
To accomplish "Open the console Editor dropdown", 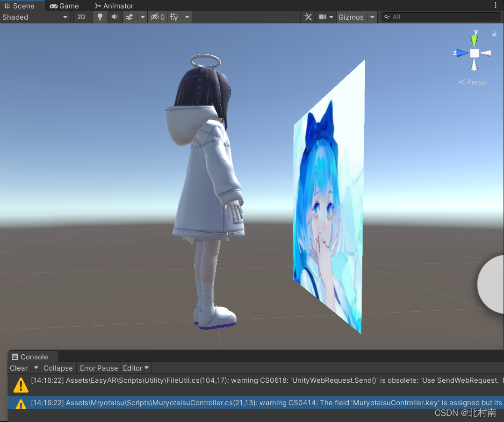I will 136,368.
